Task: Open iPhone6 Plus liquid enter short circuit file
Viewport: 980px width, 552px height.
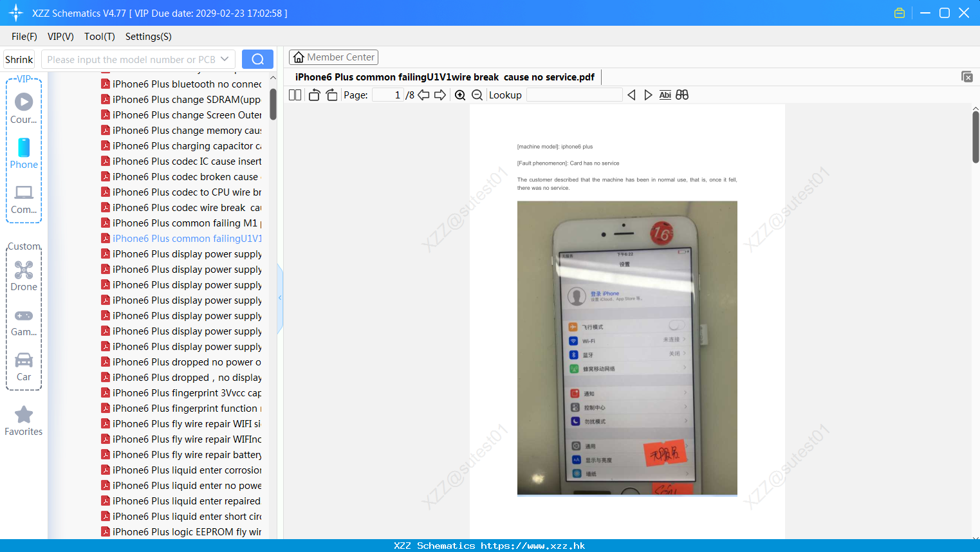Action: click(x=181, y=517)
